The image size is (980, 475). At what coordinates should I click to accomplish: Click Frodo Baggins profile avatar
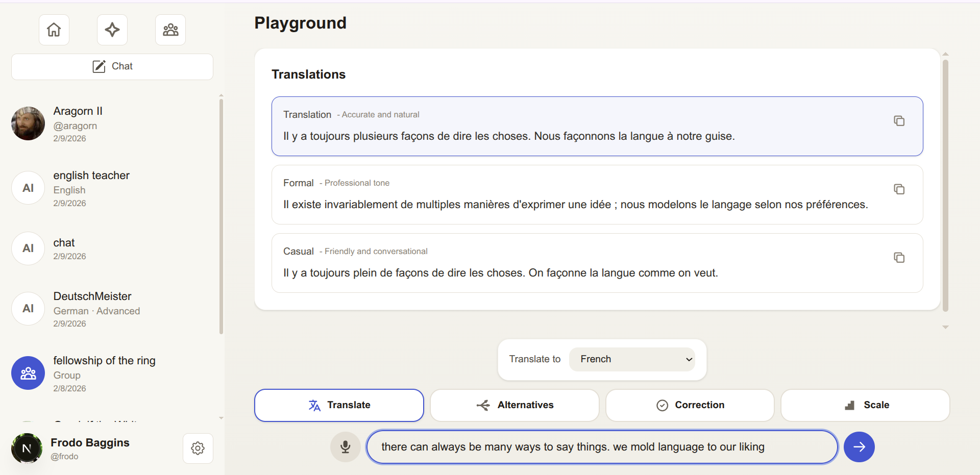pyautogui.click(x=27, y=448)
